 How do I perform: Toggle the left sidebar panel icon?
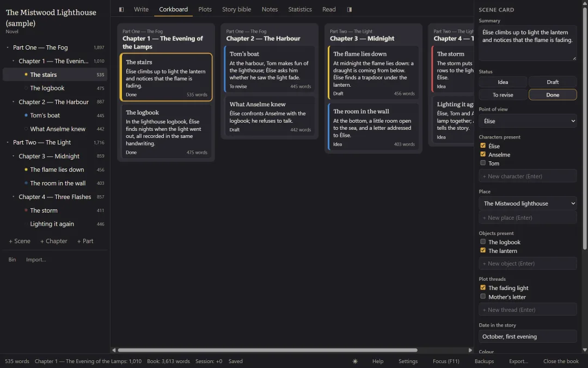click(121, 9)
